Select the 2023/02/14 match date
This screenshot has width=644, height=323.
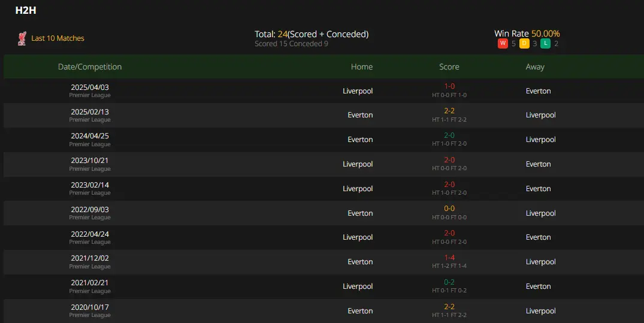point(89,185)
